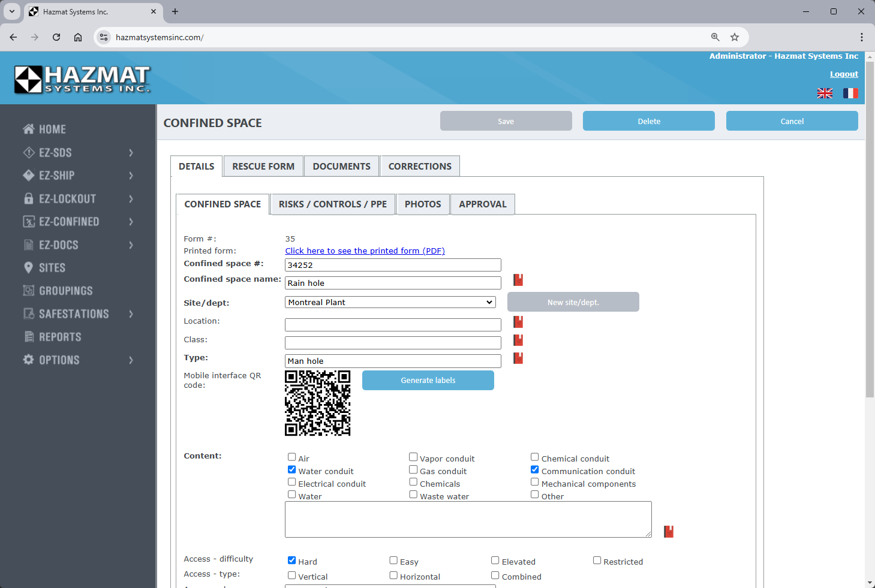
Task: Click red book icon beside Location field
Action: click(x=518, y=322)
